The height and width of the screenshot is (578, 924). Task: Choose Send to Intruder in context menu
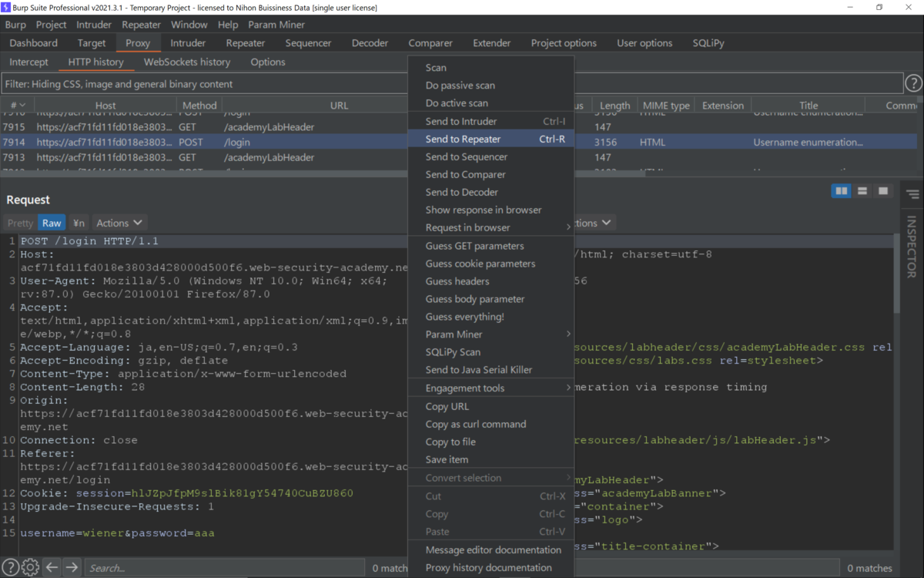pyautogui.click(x=491, y=121)
